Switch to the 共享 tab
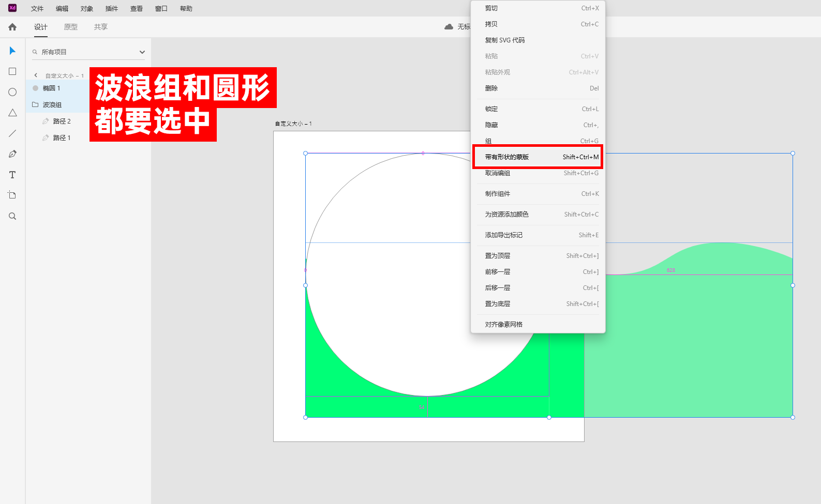Screen dimensions: 821x504 click(101, 27)
